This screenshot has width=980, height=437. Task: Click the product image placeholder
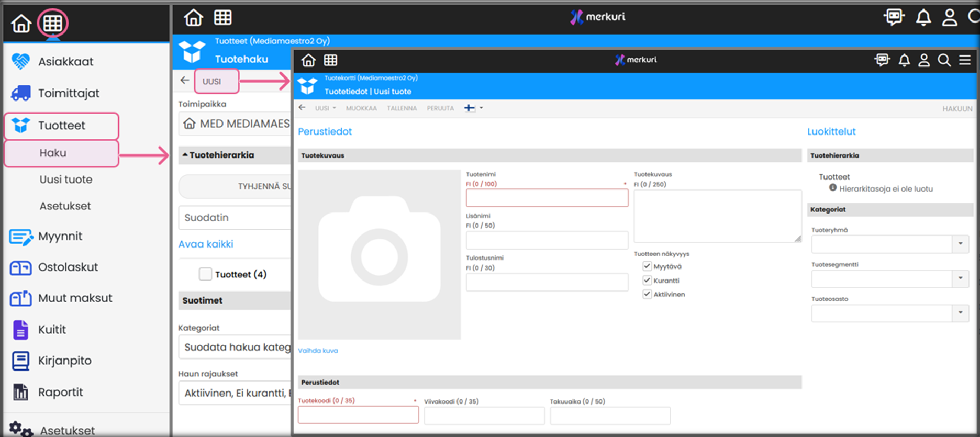[x=379, y=255]
